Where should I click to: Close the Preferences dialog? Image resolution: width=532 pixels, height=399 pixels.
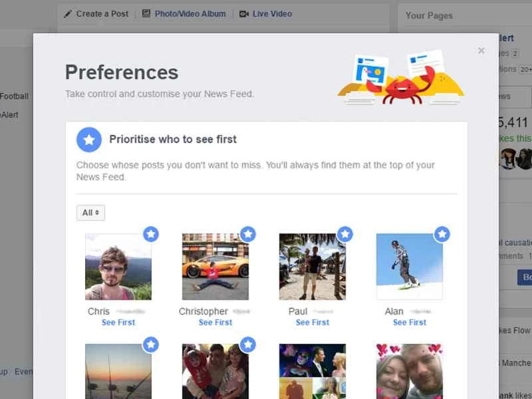tap(481, 50)
